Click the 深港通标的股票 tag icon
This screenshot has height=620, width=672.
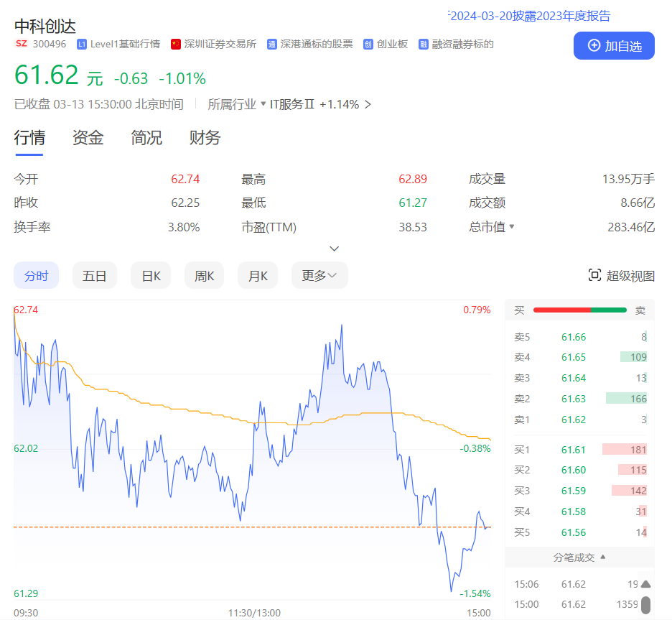pos(271,44)
